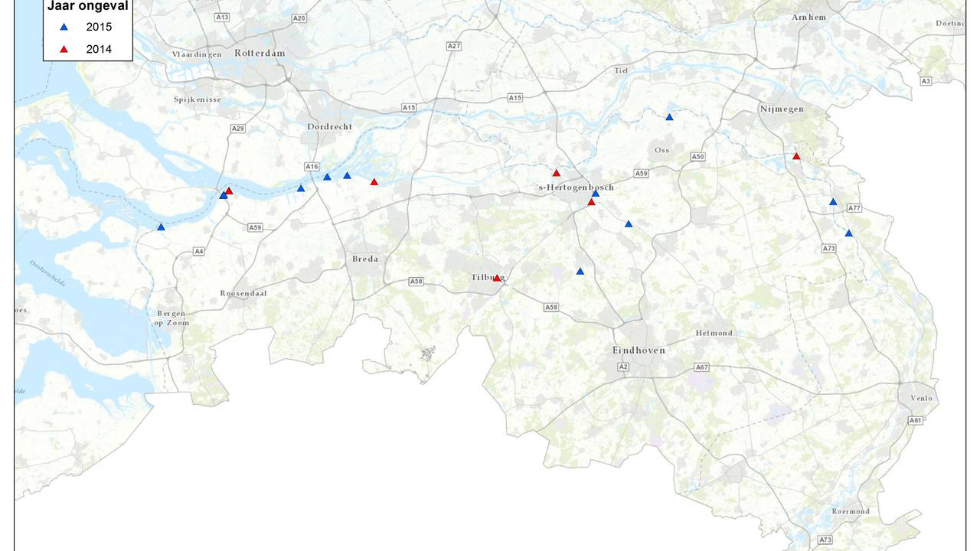Click the A2 road shield

point(622,367)
